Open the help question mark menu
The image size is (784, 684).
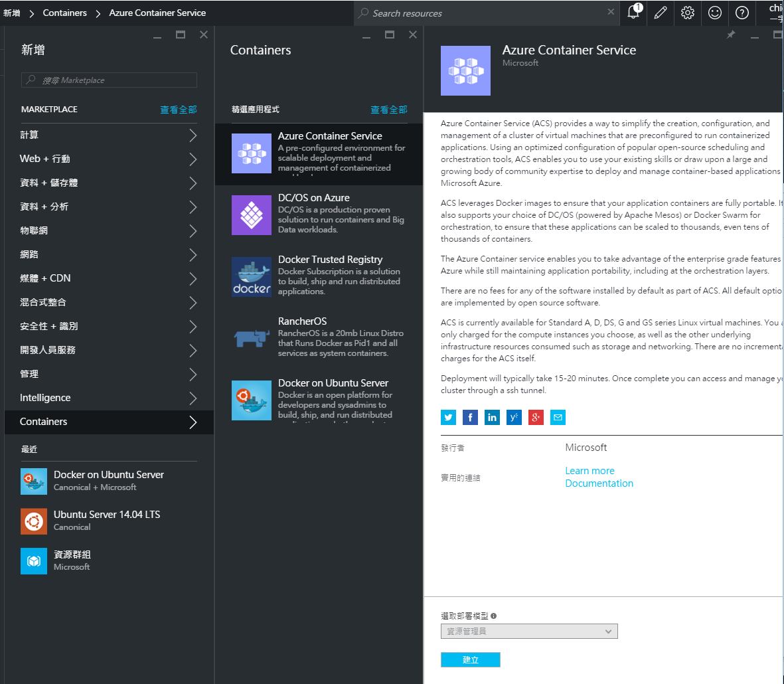742,13
